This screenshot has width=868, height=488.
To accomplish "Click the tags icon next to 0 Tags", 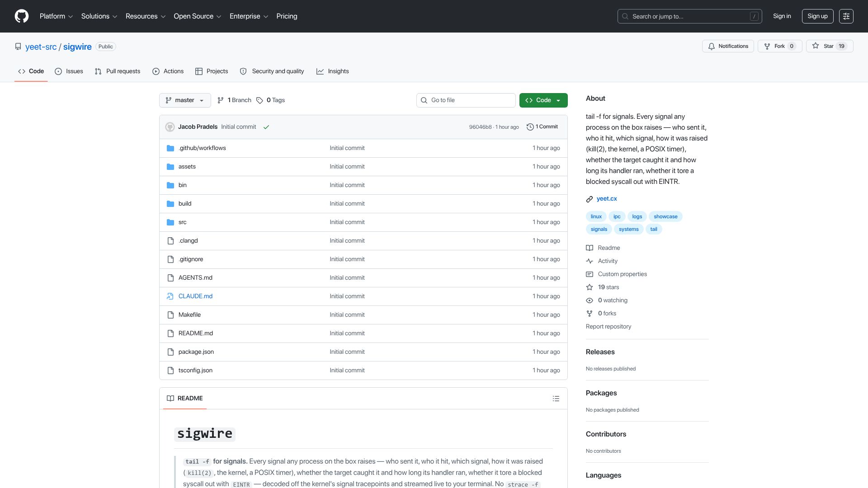I will click(x=259, y=100).
